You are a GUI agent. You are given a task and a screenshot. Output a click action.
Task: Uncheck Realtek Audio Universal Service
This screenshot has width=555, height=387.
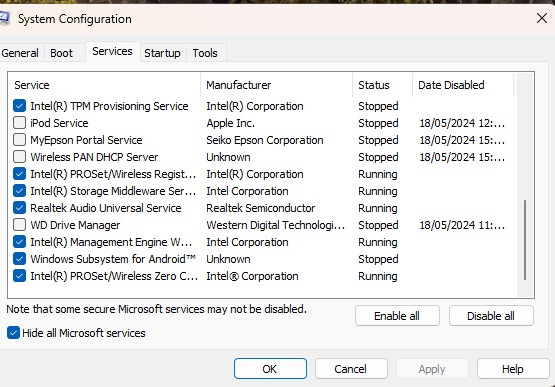(19, 207)
